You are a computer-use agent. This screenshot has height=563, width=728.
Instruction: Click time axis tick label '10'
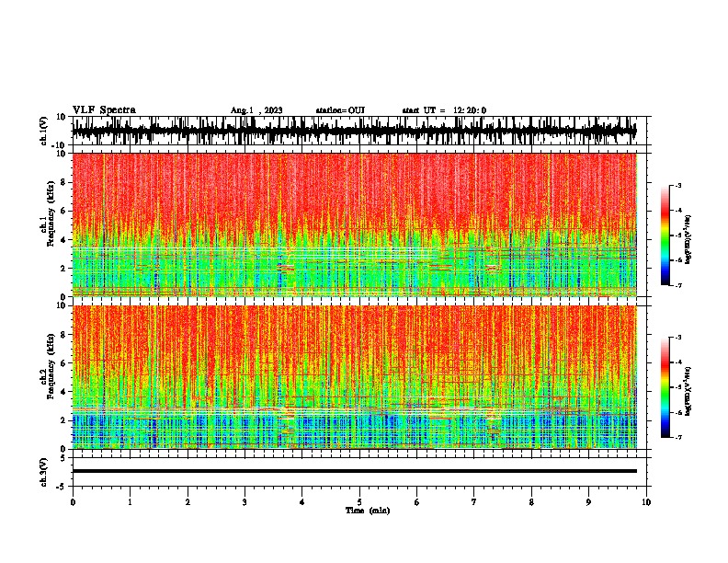click(x=646, y=502)
